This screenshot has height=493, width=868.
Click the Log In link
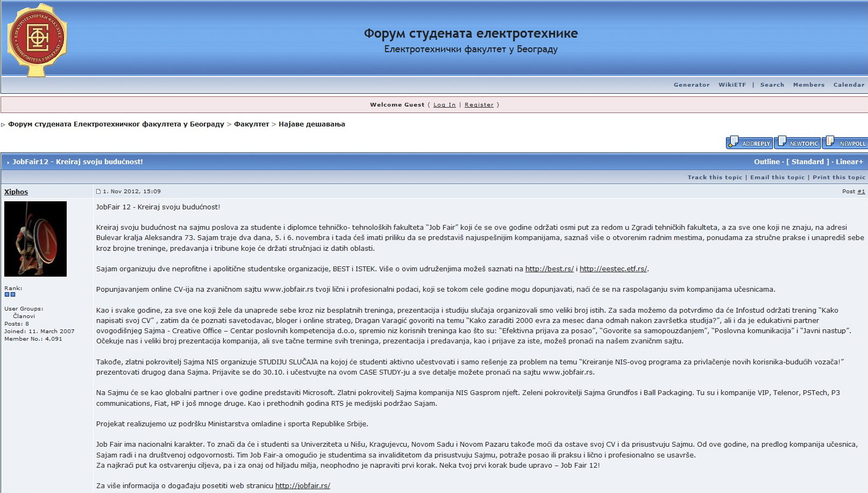[x=444, y=105]
